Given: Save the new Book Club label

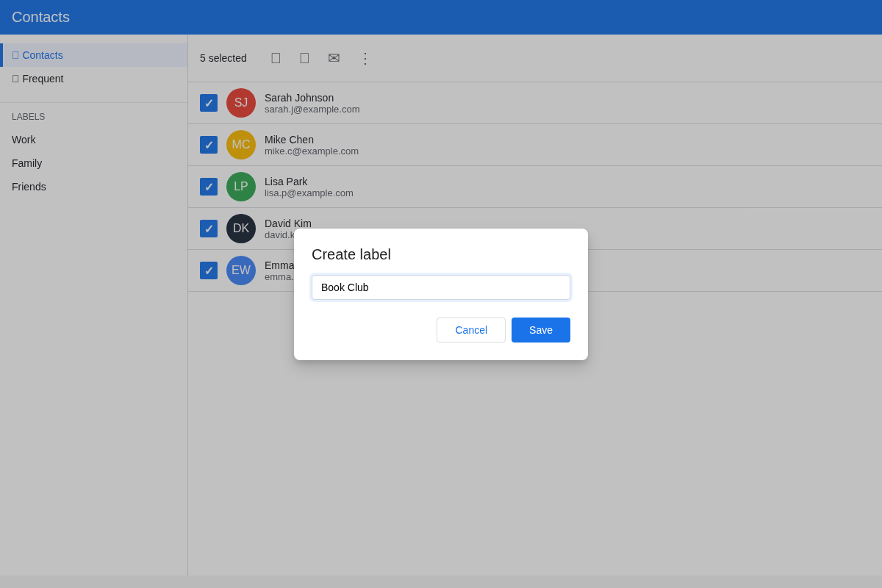Looking at the screenshot, I should [x=541, y=330].
